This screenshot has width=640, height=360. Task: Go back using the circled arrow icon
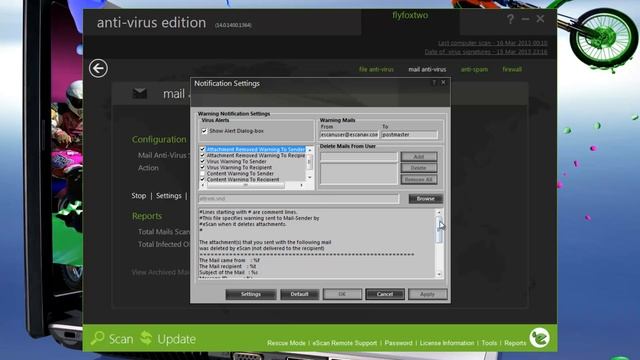98,68
